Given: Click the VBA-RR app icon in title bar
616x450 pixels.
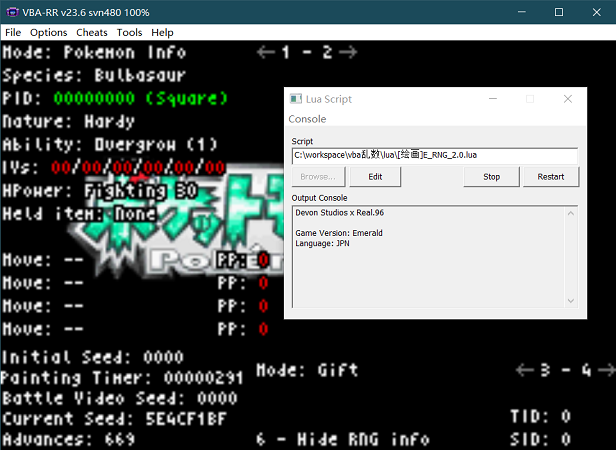Looking at the screenshot, I should coord(12,11).
